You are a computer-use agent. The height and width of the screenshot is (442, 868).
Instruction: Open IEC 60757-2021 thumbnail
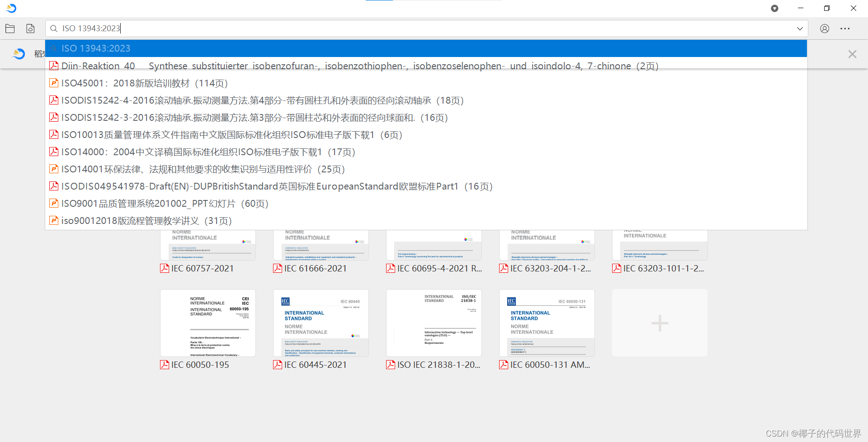coord(208,245)
